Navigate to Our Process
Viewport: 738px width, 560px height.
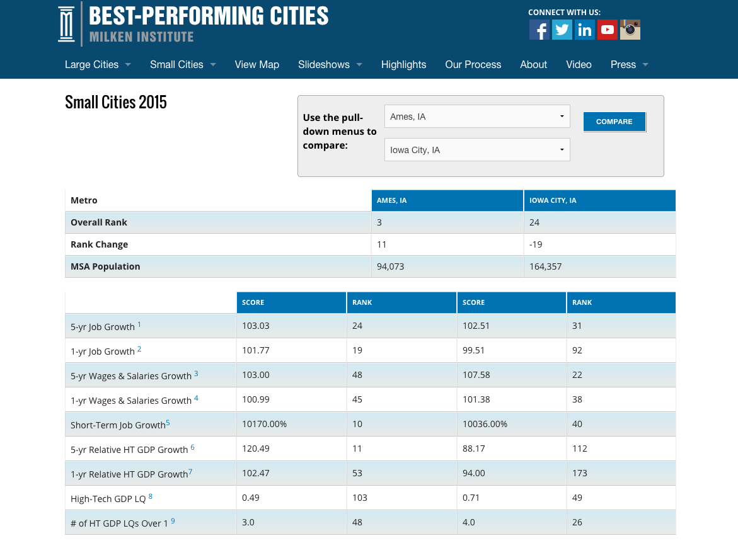coord(473,65)
